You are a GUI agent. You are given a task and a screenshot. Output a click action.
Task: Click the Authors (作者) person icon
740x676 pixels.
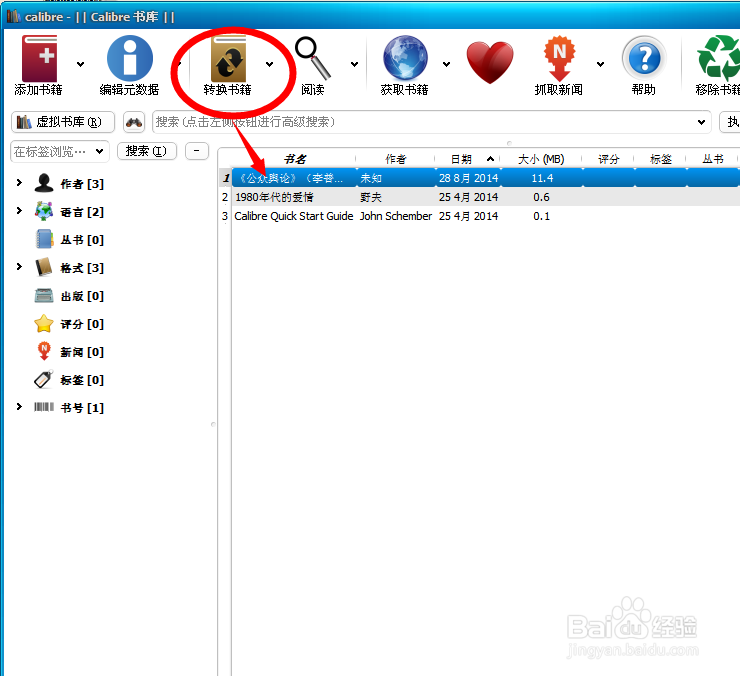(x=44, y=183)
